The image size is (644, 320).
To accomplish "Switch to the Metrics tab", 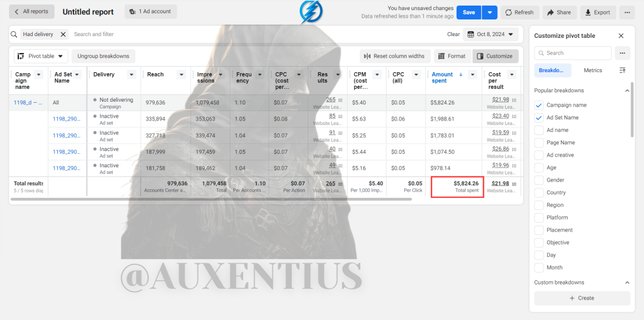I will (x=593, y=71).
